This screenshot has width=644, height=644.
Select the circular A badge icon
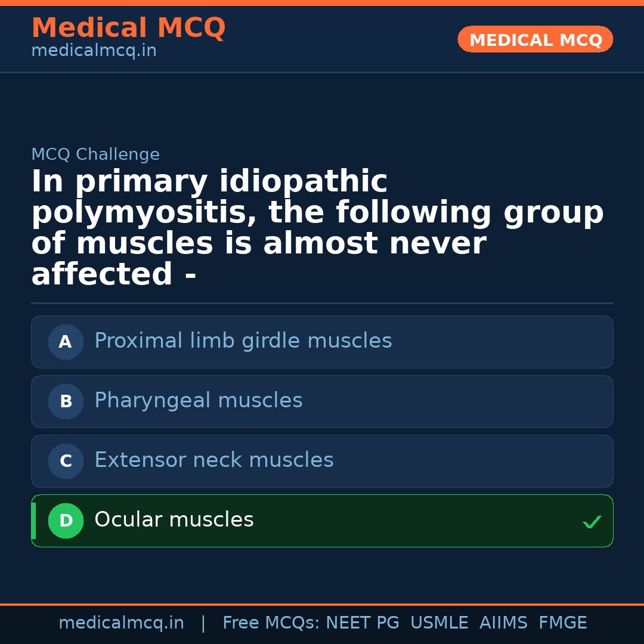(x=66, y=342)
